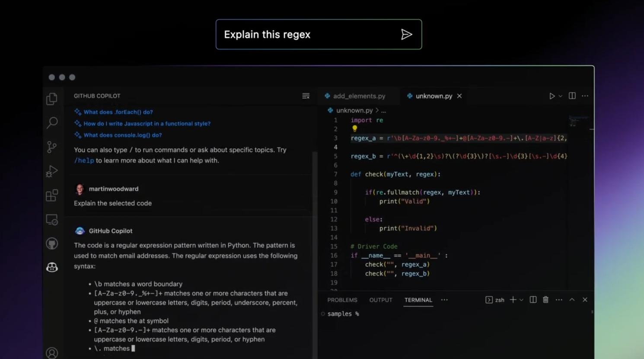Click the lightbulb code action icon

[x=354, y=128]
